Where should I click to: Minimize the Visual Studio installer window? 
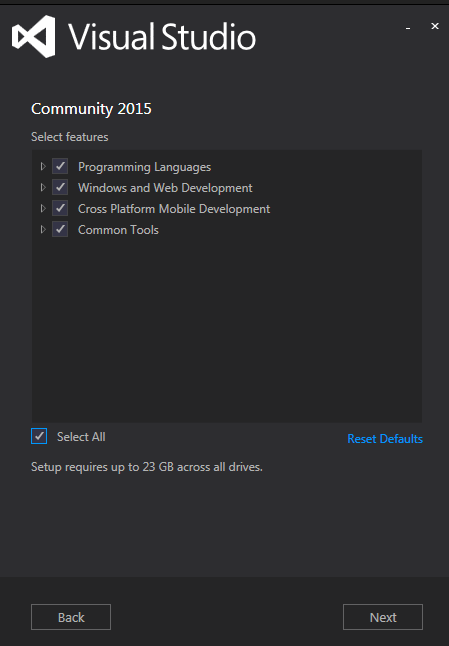click(x=408, y=27)
